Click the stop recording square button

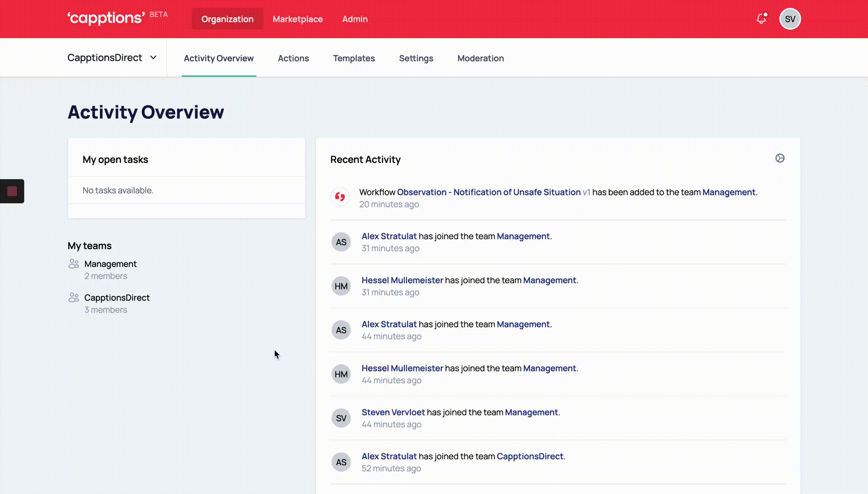[x=12, y=191]
